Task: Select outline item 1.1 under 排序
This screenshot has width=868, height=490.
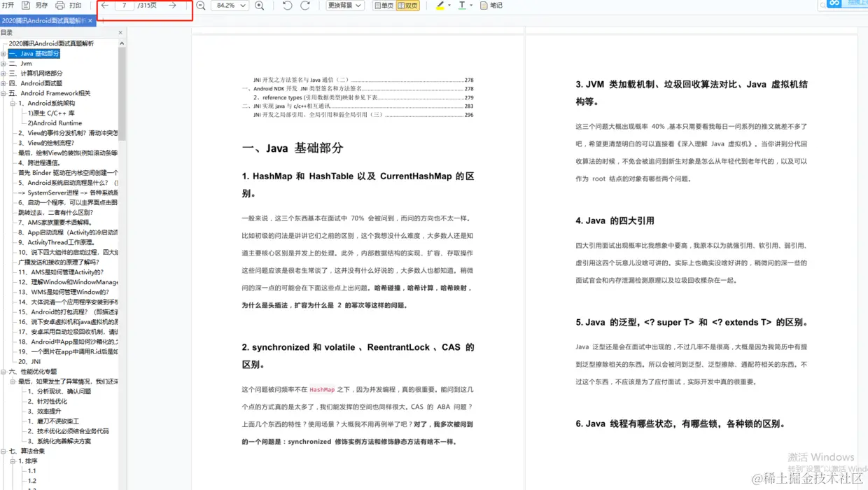Action: [x=31, y=471]
